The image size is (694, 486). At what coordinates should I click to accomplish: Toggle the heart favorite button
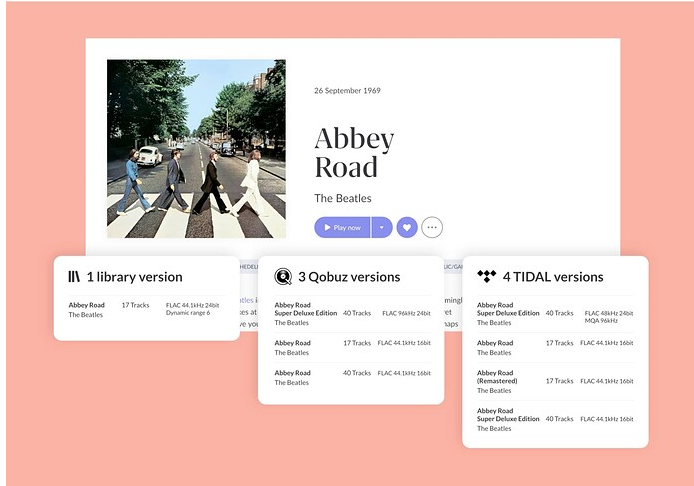click(407, 228)
